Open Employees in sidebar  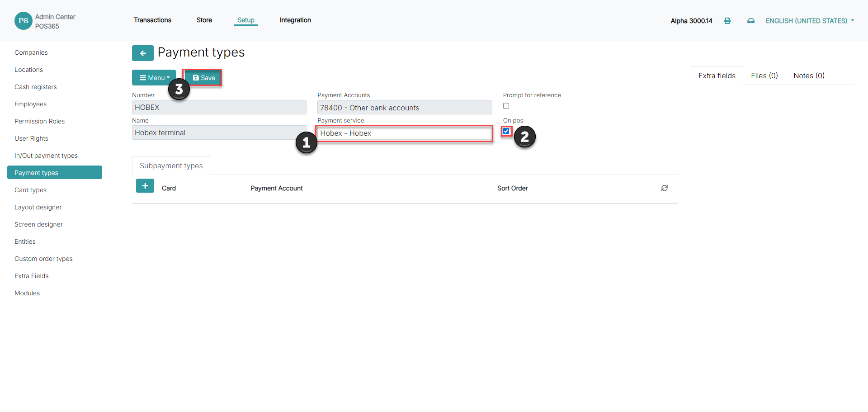[x=30, y=104]
